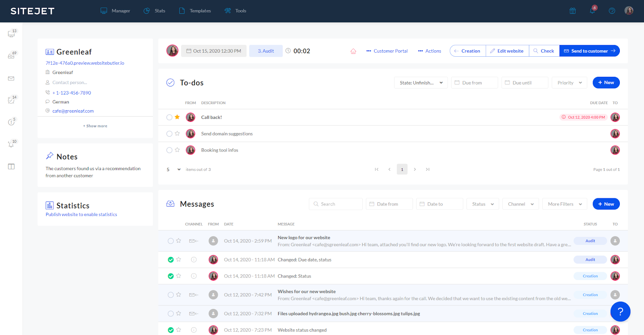Open the preview.websitebutler.io link
Screen dimensions: 644x335
[85, 63]
